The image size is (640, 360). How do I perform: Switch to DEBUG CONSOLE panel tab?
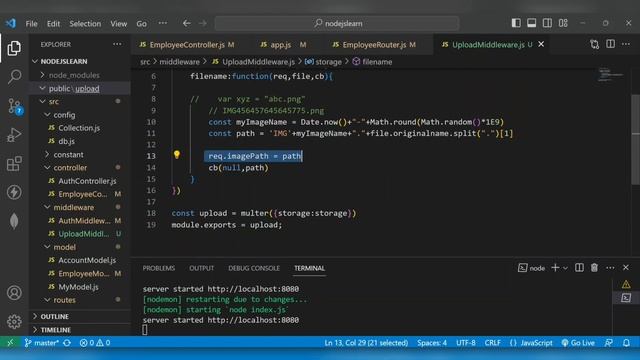[254, 268]
